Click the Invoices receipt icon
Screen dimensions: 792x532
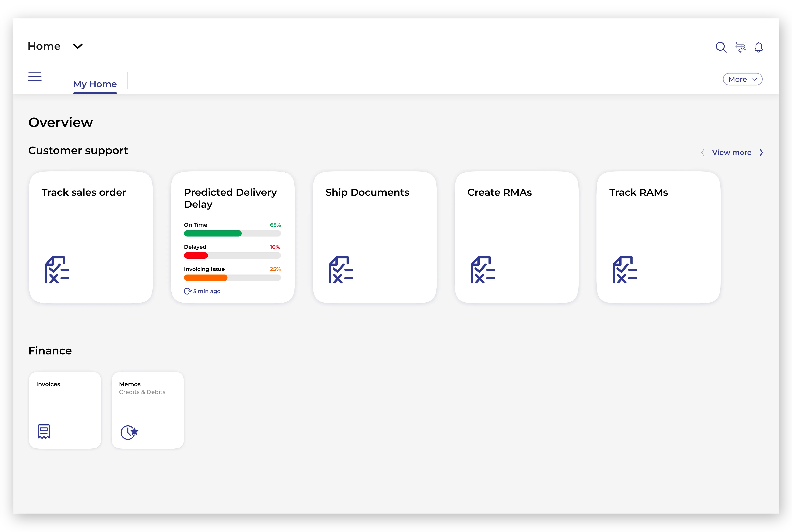tap(44, 432)
